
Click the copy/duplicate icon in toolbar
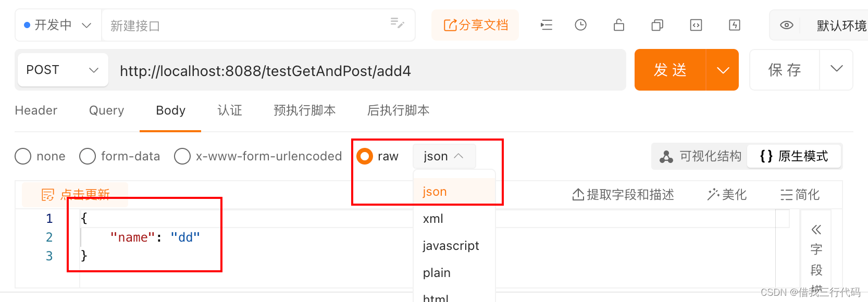pyautogui.click(x=656, y=24)
